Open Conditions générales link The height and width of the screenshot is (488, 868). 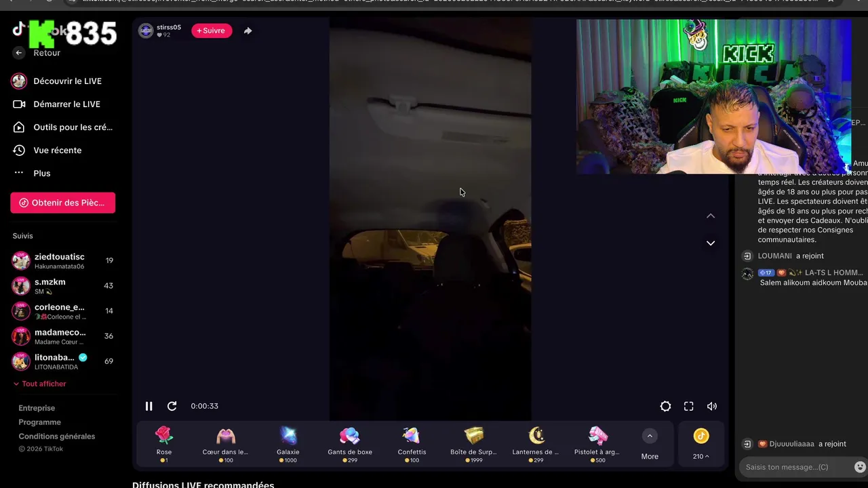57,436
